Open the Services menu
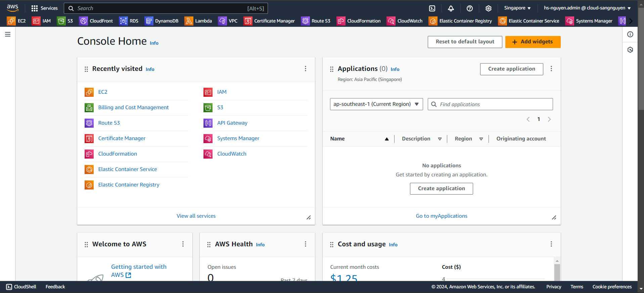The height and width of the screenshot is (293, 644). point(44,8)
